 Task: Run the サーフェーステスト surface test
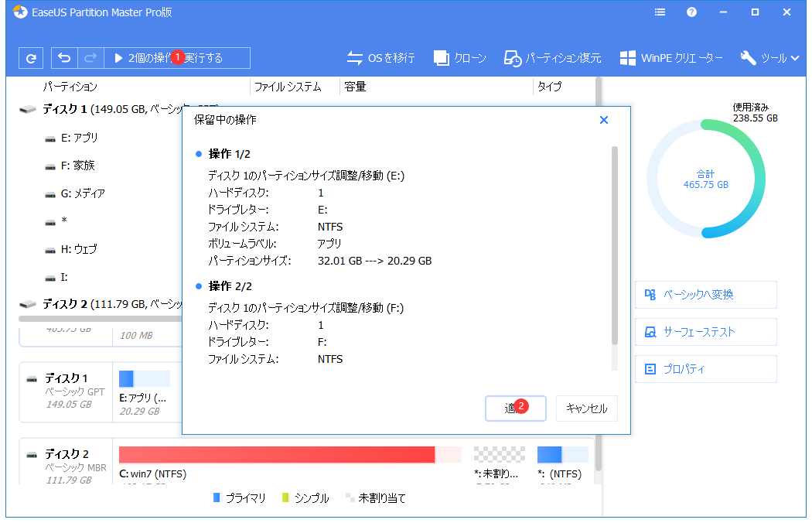click(x=706, y=332)
